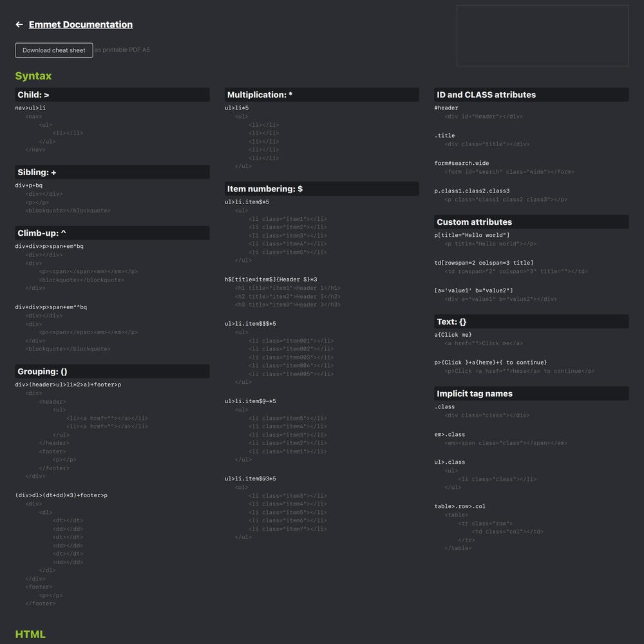Click the abbreviation ul>li*5

point(236,108)
